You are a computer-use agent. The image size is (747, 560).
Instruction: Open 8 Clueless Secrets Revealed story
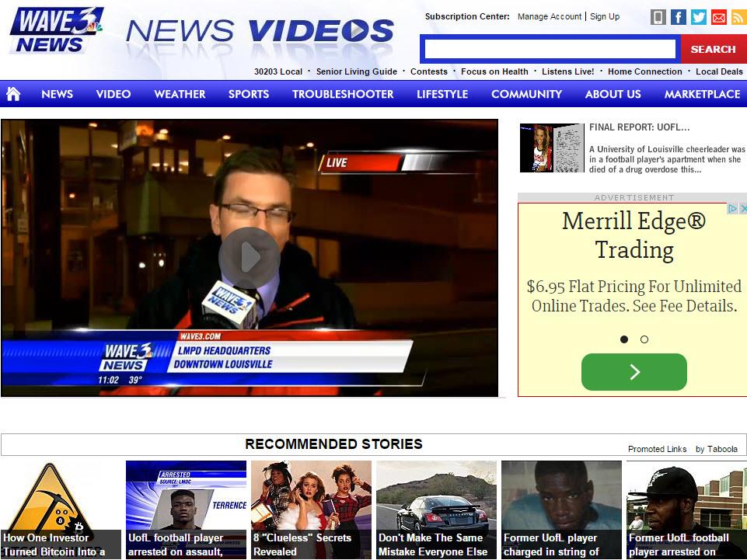pos(311,510)
